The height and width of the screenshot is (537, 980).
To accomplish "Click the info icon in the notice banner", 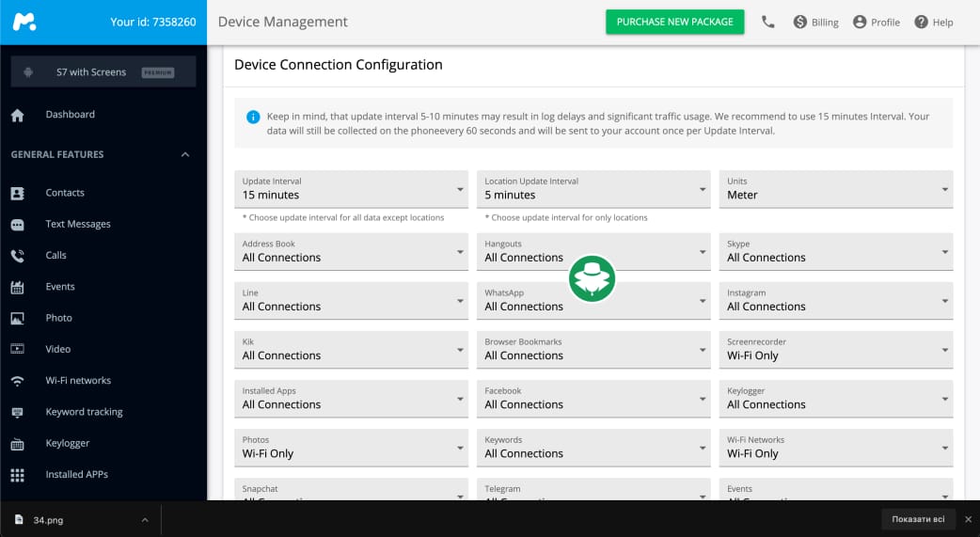I will [x=253, y=118].
